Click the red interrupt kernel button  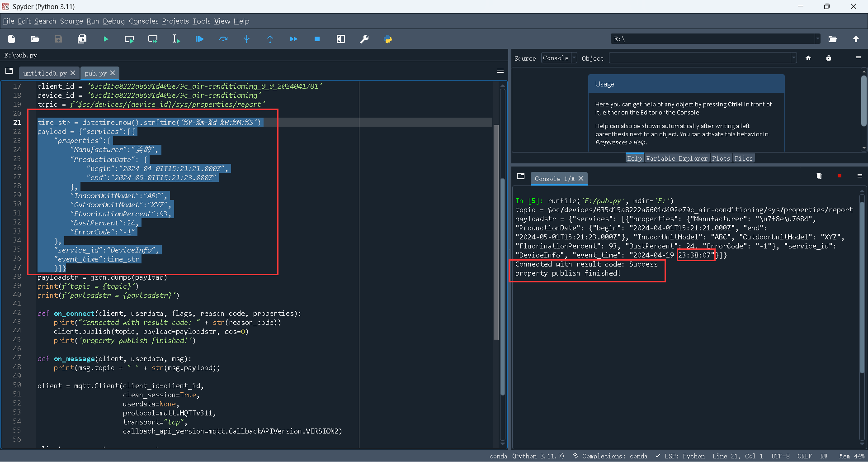tap(839, 176)
